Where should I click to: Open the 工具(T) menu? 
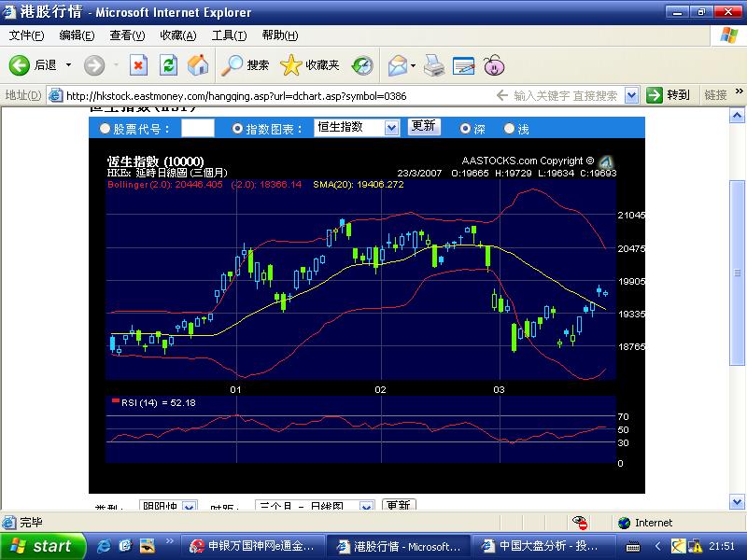[229, 35]
